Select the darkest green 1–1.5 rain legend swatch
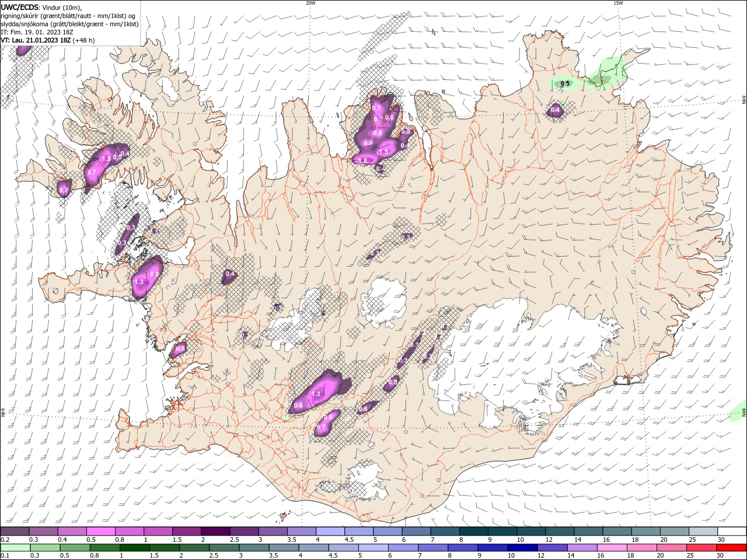The image size is (747, 560). tap(135, 548)
